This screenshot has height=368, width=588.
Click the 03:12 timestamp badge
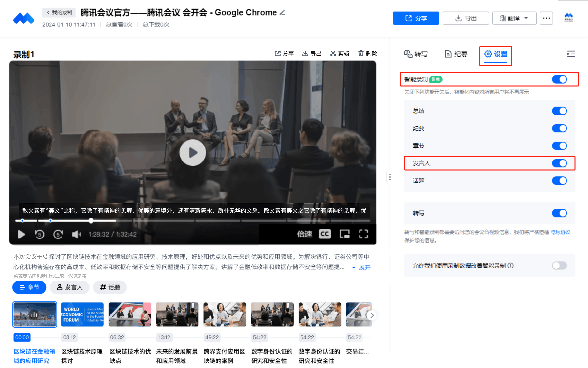click(69, 337)
